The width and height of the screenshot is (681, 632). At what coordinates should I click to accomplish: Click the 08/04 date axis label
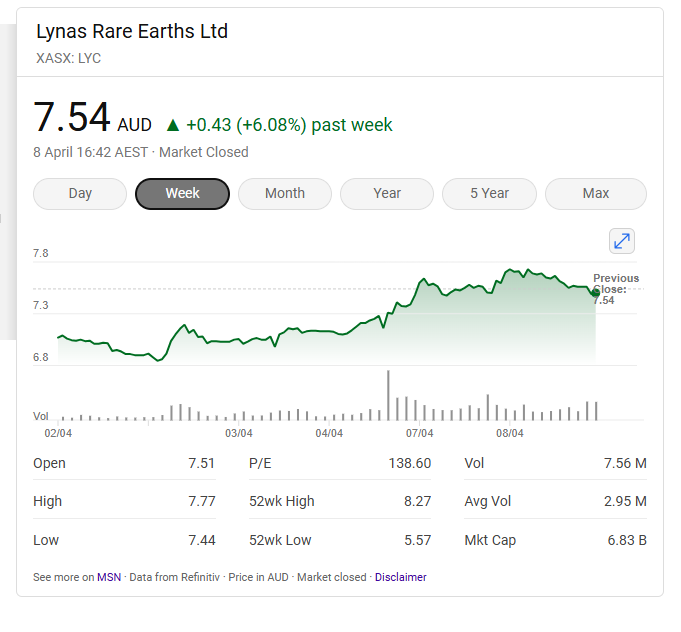[x=510, y=433]
